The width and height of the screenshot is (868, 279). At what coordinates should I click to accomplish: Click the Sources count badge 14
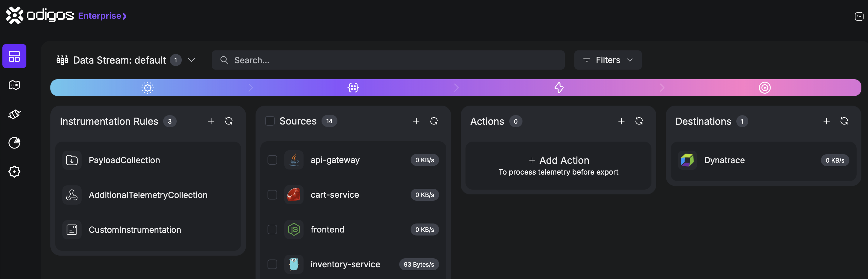pos(329,121)
